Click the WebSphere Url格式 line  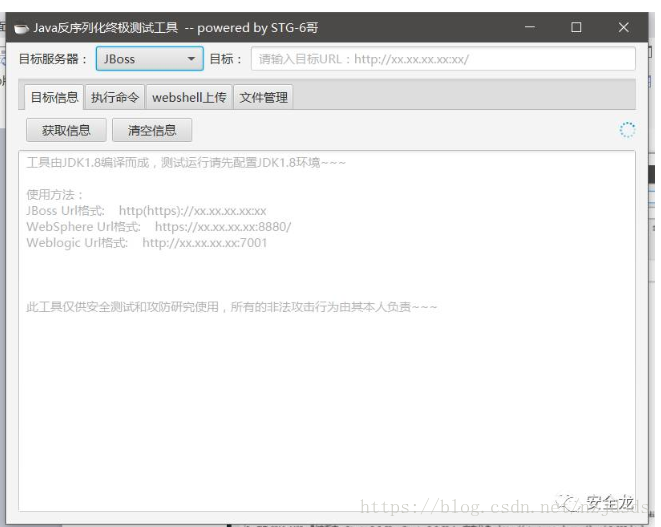159,226
